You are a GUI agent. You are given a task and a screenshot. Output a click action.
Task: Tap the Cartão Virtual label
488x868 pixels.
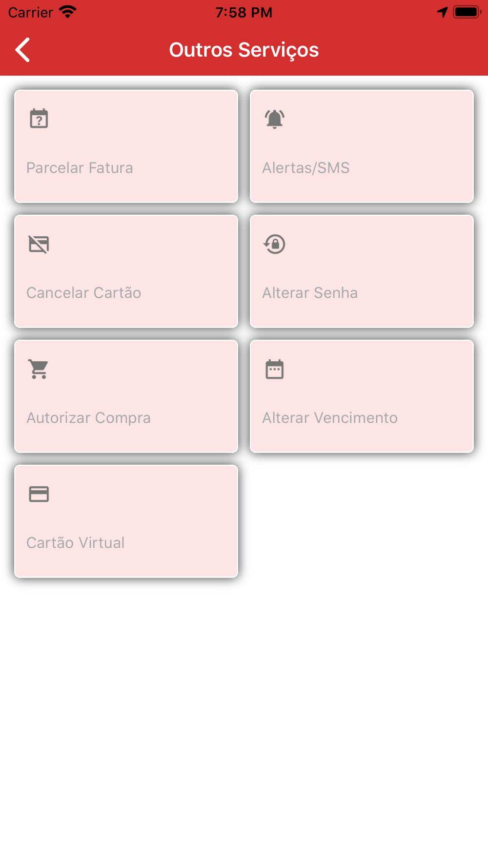[x=76, y=543]
